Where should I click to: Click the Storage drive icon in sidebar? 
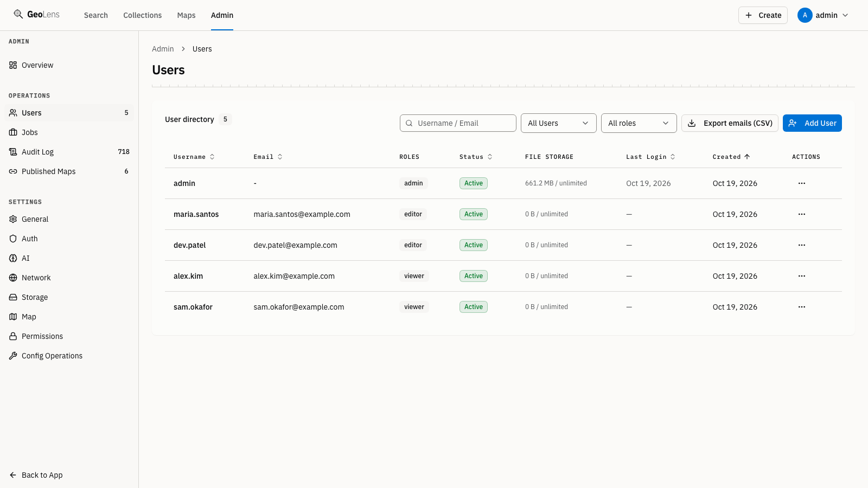(x=13, y=297)
